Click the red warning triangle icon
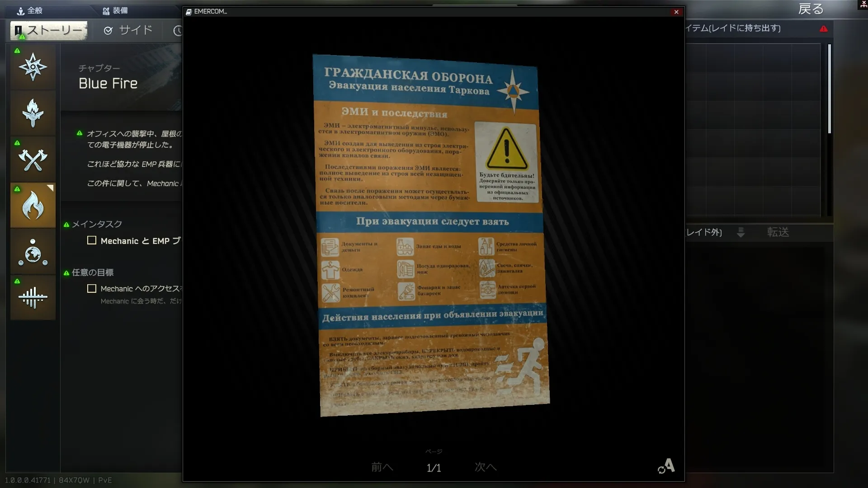The width and height of the screenshot is (868, 488). (824, 29)
